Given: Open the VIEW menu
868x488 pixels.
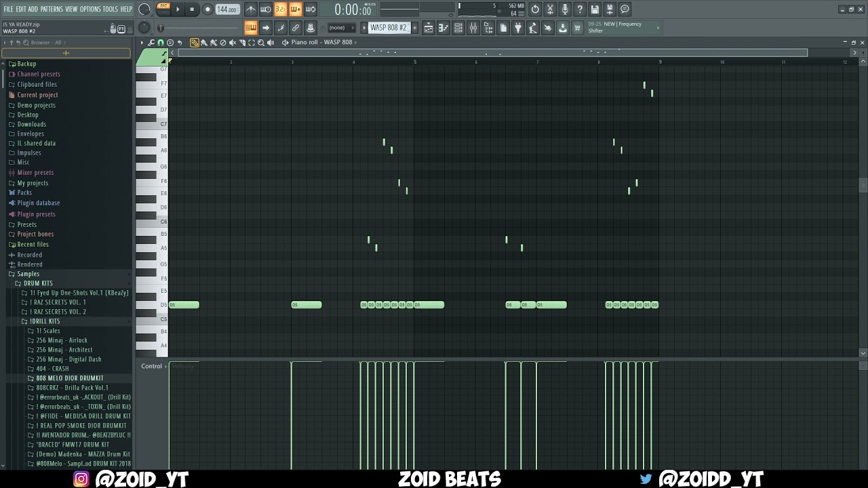Looking at the screenshot, I should click(71, 9).
